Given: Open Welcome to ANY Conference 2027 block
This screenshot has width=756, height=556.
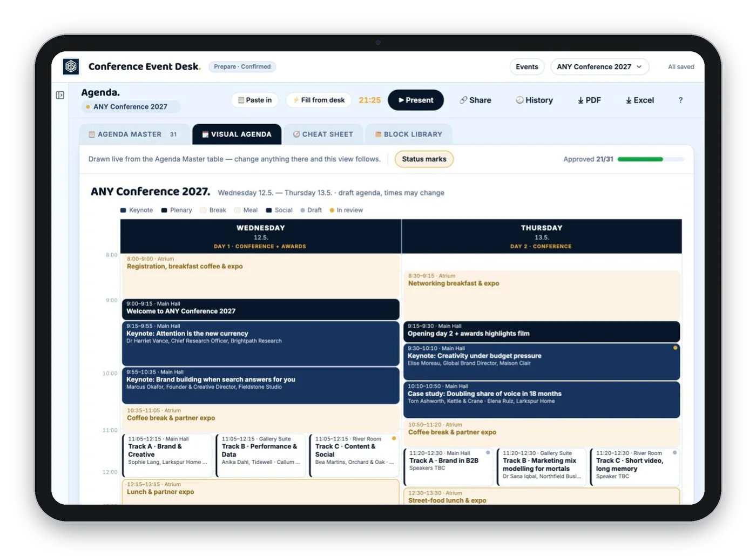Looking at the screenshot, I should click(261, 309).
